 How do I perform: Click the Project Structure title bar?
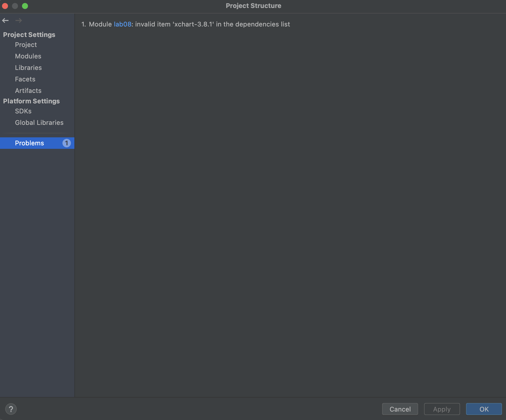[253, 6]
